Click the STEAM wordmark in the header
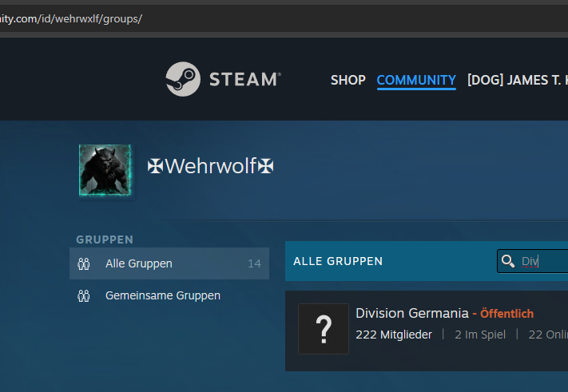This screenshot has width=568, height=392. click(x=244, y=80)
